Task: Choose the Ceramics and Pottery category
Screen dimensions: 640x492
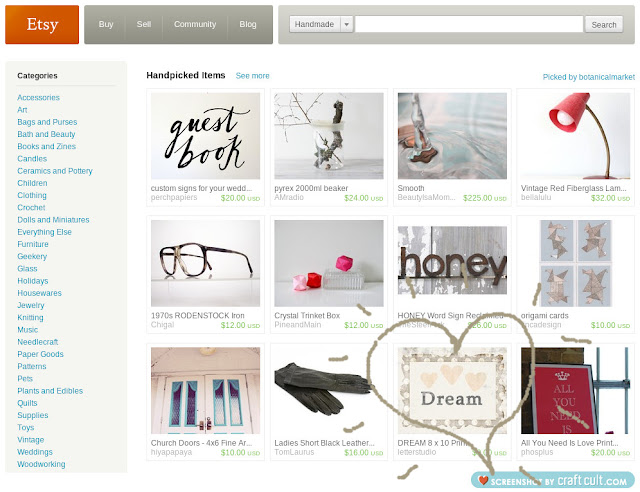Action: click(55, 171)
